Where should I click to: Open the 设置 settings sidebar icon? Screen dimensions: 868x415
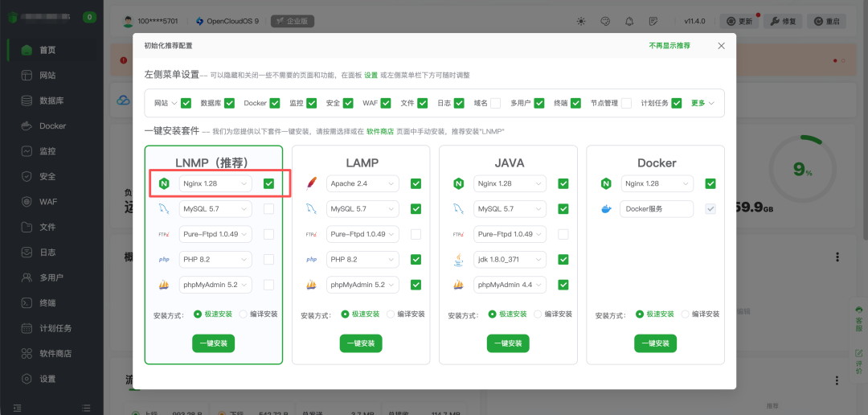pos(27,379)
